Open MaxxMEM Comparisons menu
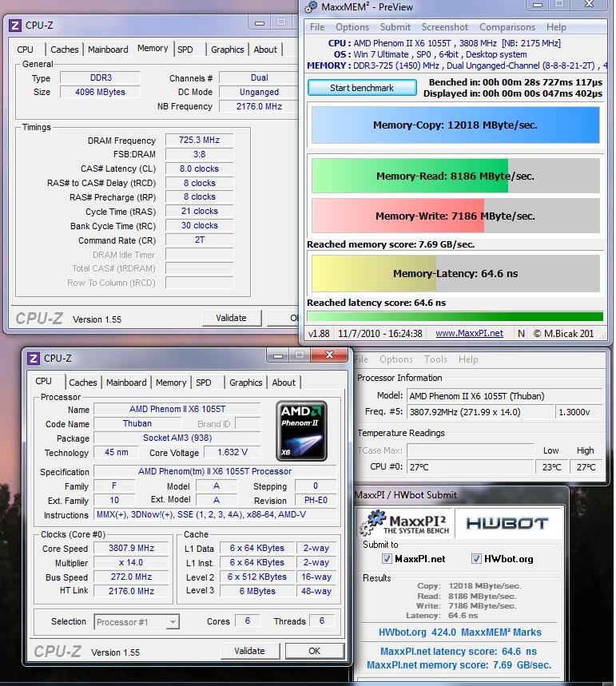 coord(507,27)
